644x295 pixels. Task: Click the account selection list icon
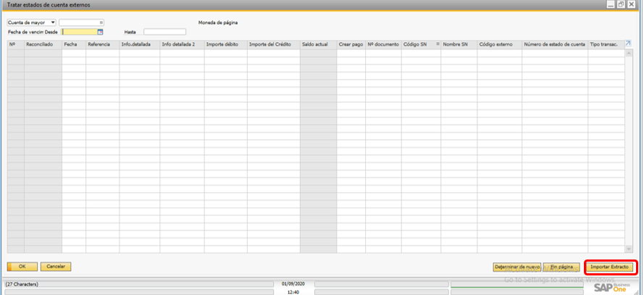pos(101,22)
